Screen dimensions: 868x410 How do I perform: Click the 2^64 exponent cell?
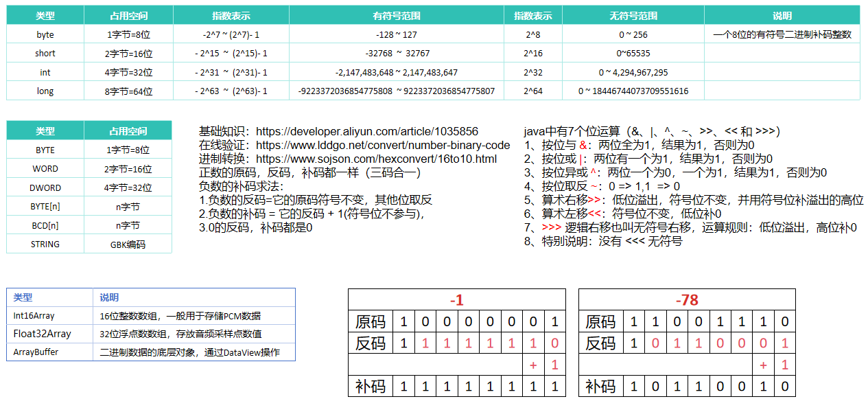(533, 91)
